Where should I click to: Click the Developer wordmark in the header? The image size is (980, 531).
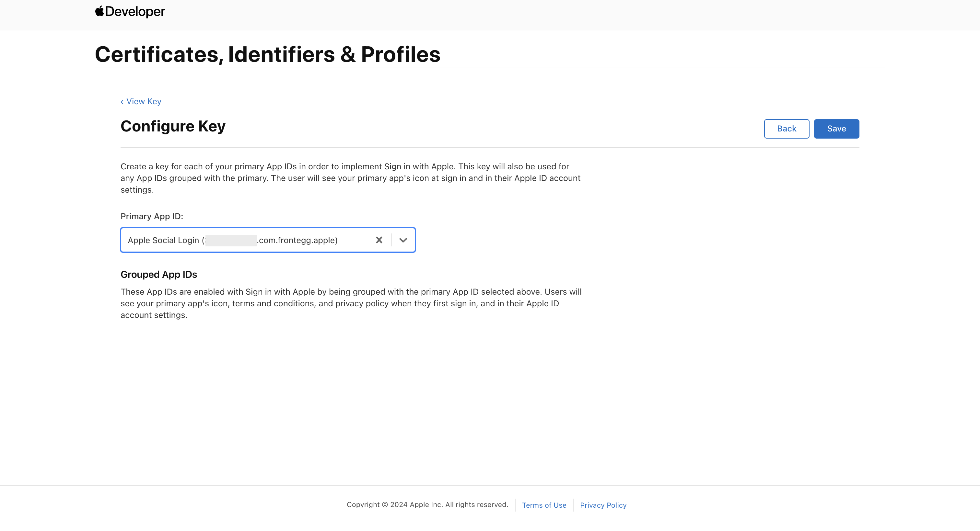[x=135, y=11]
